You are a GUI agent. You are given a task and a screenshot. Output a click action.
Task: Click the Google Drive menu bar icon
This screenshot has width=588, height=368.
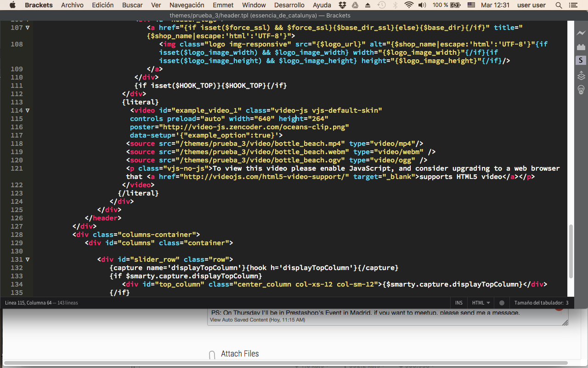(x=355, y=5)
